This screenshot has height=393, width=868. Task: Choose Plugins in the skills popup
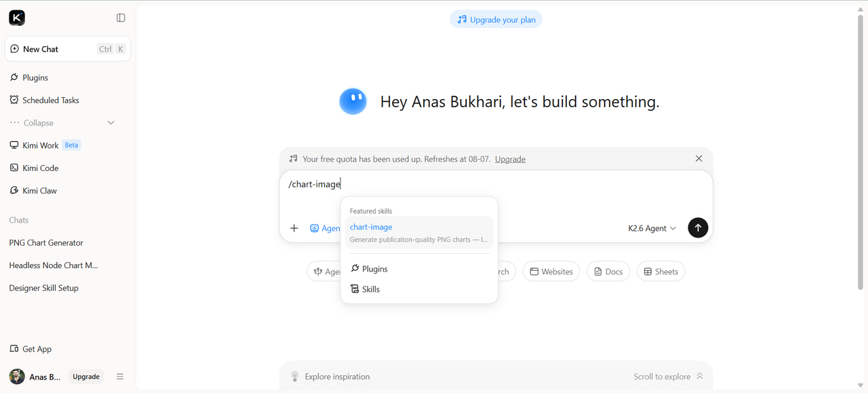(x=419, y=269)
